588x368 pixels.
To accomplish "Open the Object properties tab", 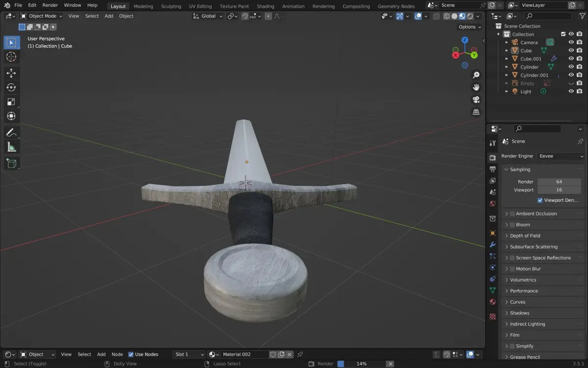I will [492, 233].
